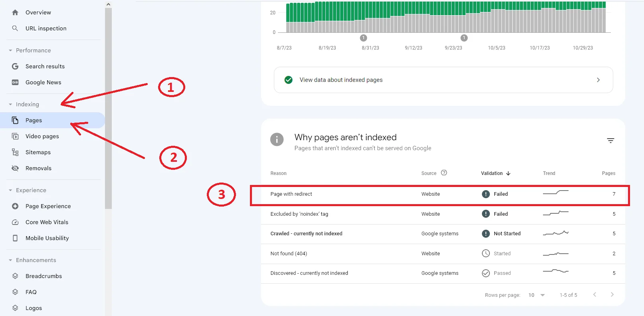Click the Removals crossed-eye icon
This screenshot has width=644, height=316.
click(15, 168)
